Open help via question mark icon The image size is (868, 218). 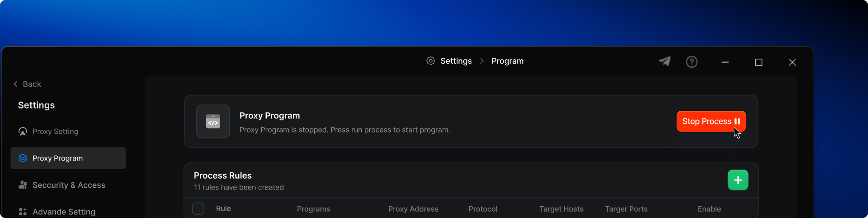692,62
